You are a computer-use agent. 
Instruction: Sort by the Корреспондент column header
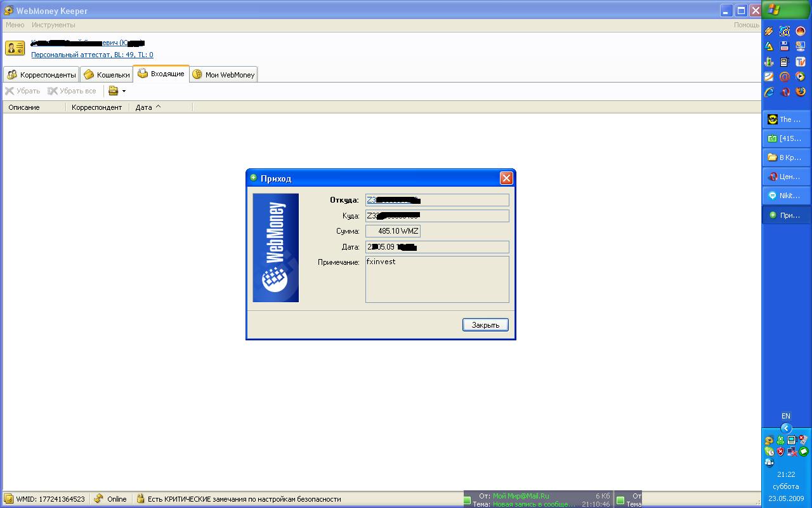(x=98, y=107)
